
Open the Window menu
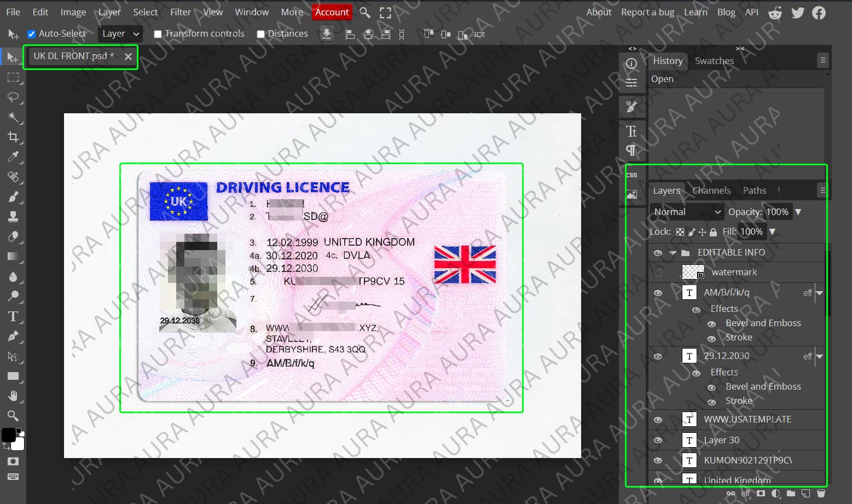tap(252, 12)
